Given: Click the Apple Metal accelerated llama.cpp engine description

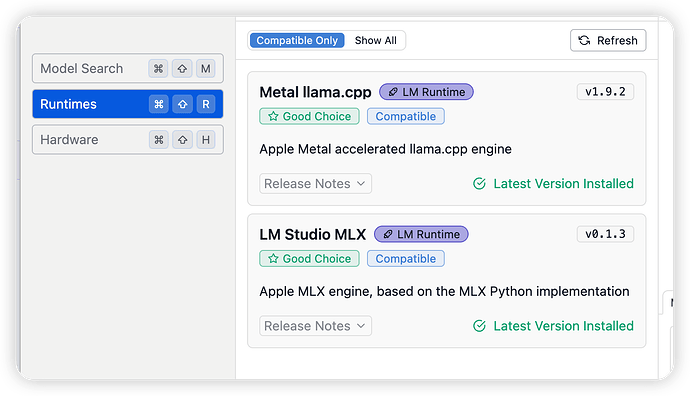Looking at the screenshot, I should (385, 149).
